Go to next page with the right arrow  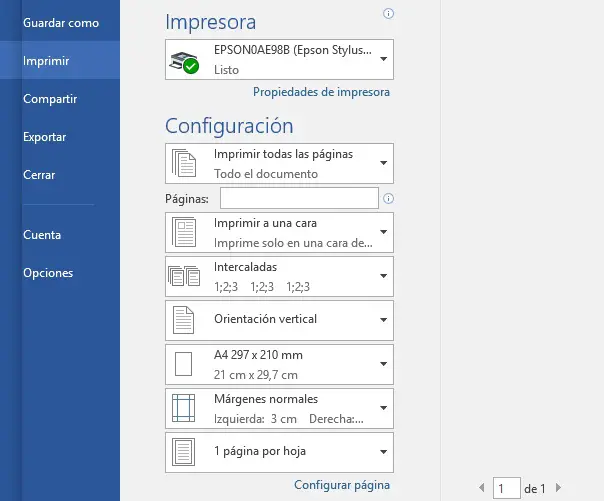558,488
